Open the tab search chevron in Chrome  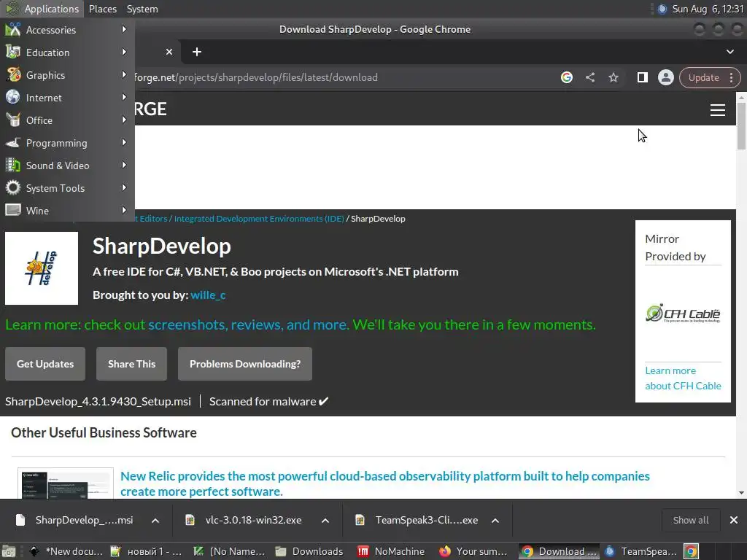point(729,52)
